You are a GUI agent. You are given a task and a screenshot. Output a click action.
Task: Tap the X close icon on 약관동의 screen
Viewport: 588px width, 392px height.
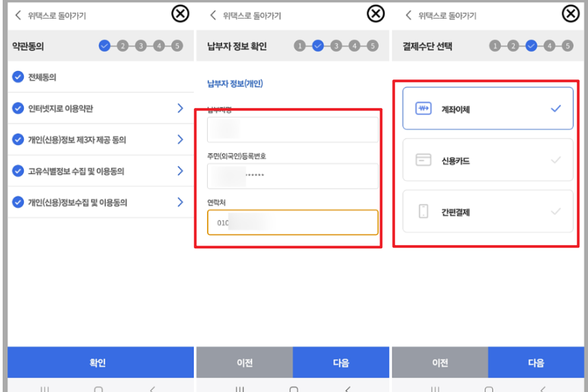point(179,13)
